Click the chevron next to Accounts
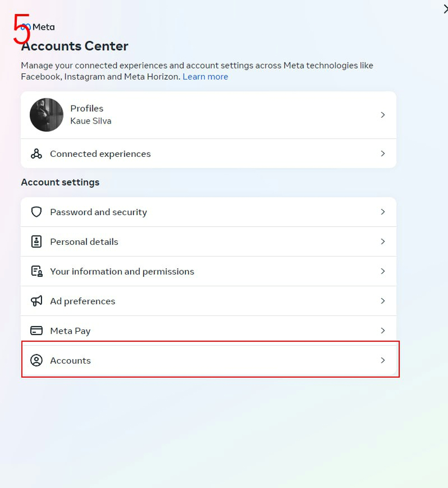 tap(383, 361)
